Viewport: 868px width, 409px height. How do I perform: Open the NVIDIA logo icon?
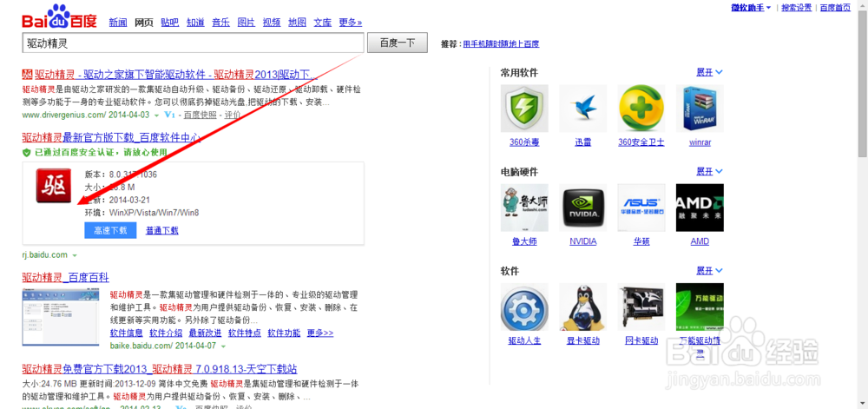[583, 208]
